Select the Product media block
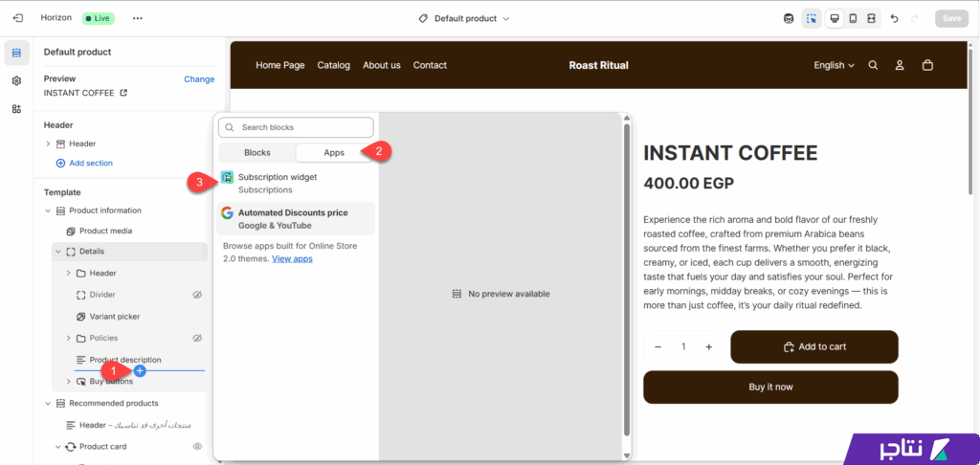This screenshot has width=980, height=465. tap(105, 232)
